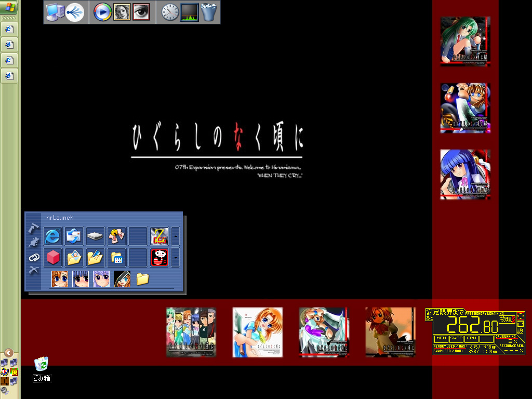Screen dimensions: 532x399
Task: Launch the yellow Z icon in nrLaunch
Action: click(x=159, y=236)
